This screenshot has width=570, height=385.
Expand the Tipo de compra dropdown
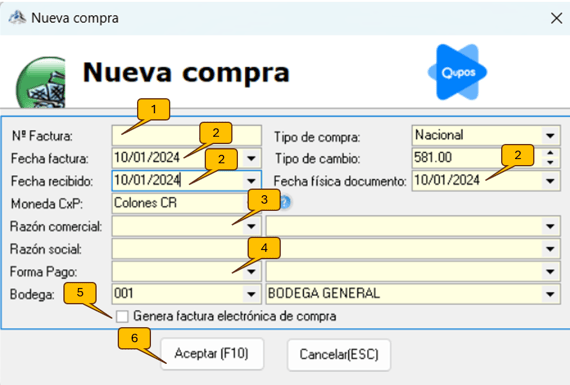pos(550,136)
